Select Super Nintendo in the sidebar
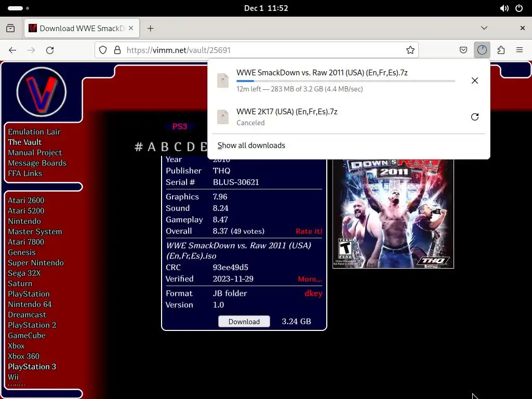Screen dimensions: 532x399 (36, 262)
